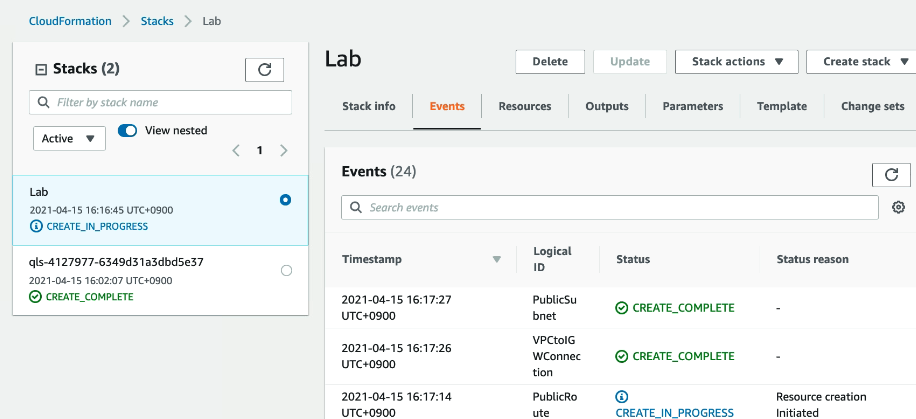Click the 16:17:14 event timestamp
The image size is (916, 419).
point(397,405)
